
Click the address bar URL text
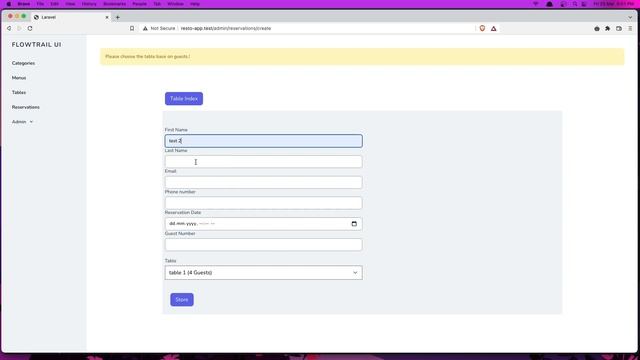tap(226, 29)
